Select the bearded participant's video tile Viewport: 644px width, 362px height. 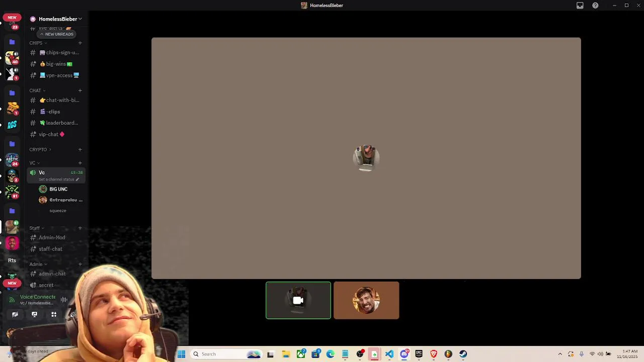[x=366, y=301]
